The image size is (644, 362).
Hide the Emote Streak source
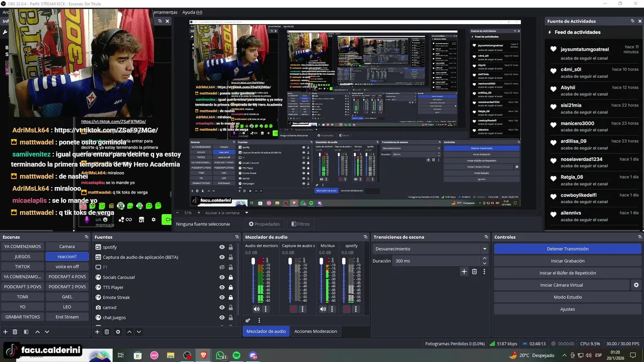coord(222,297)
